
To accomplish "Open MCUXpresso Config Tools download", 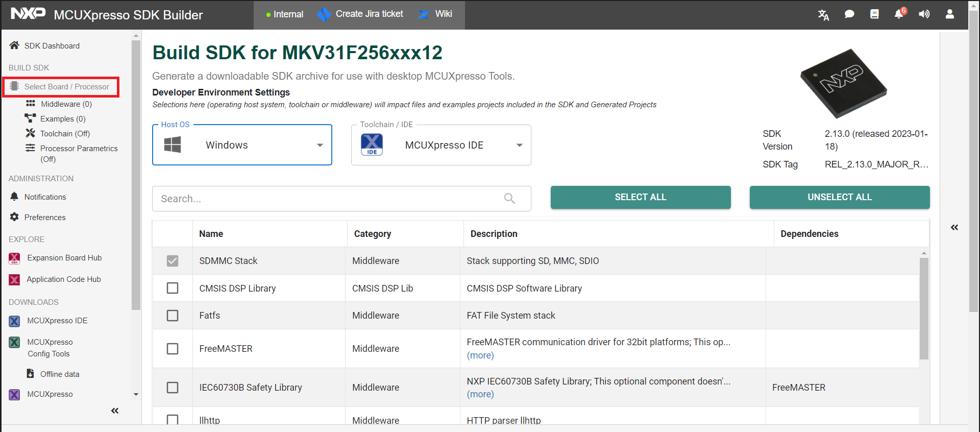I will [41, 348].
